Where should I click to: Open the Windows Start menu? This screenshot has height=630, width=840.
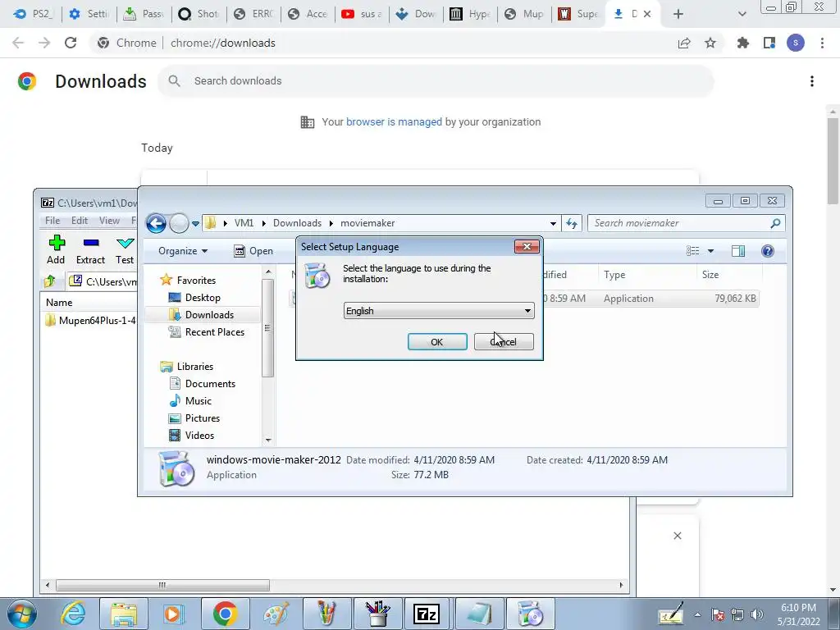[x=22, y=614]
